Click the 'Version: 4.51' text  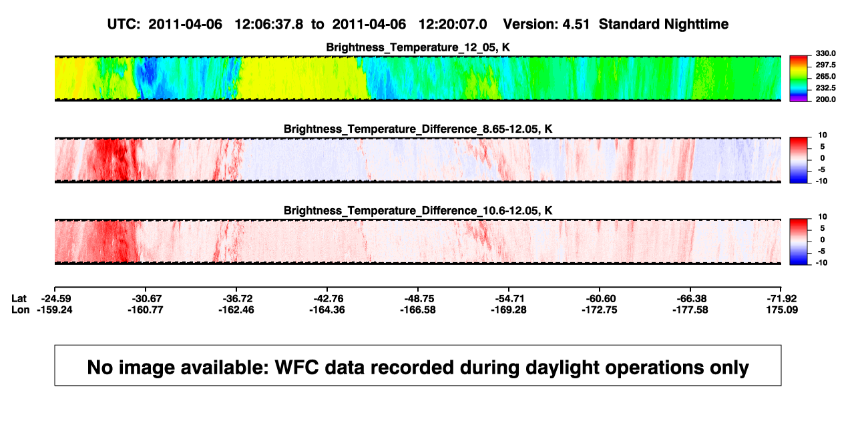(546, 24)
